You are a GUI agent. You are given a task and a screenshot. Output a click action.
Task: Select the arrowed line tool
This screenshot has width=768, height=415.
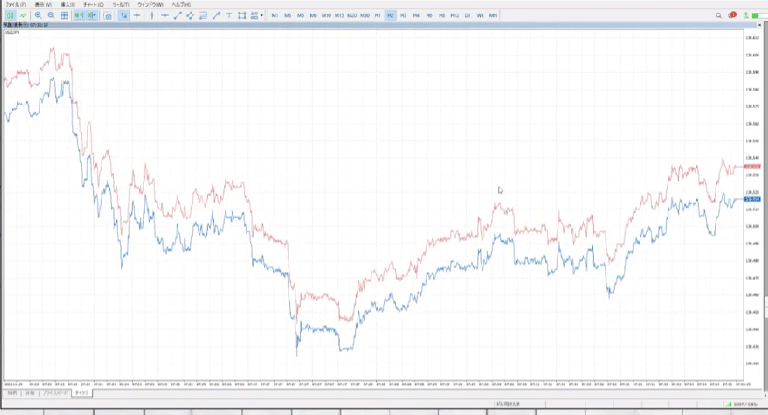click(216, 16)
